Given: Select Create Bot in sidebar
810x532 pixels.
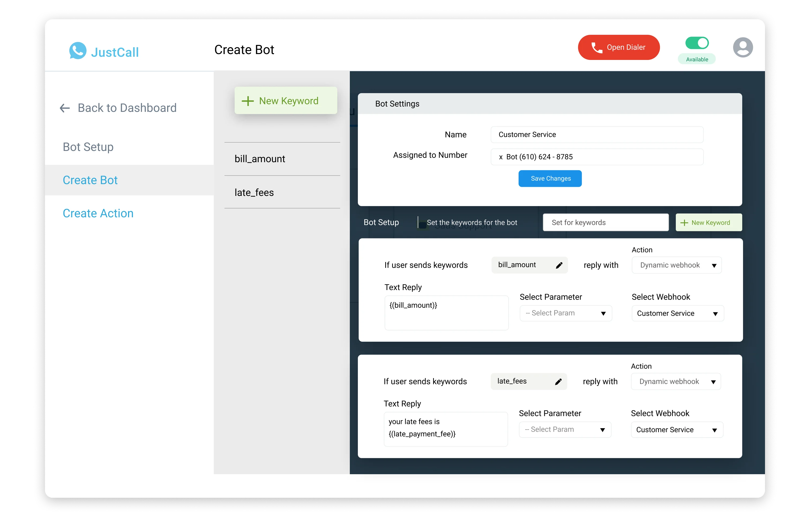Looking at the screenshot, I should pyautogui.click(x=129, y=180).
